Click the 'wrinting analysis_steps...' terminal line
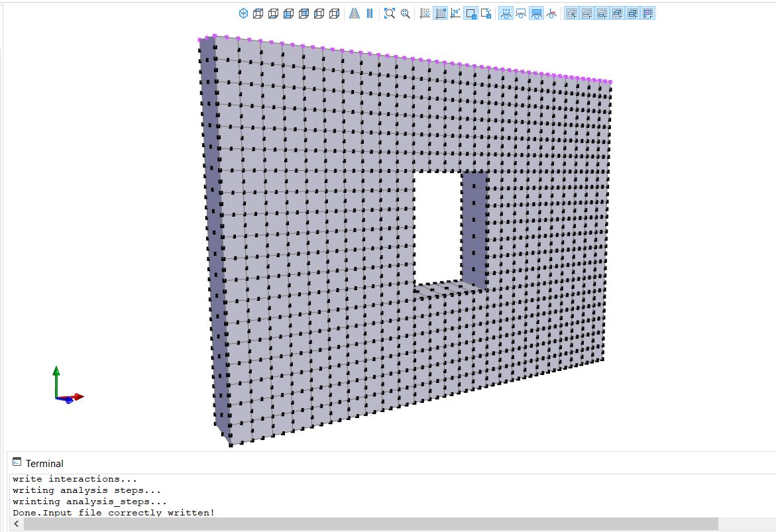The height and width of the screenshot is (532, 776). coord(89,502)
